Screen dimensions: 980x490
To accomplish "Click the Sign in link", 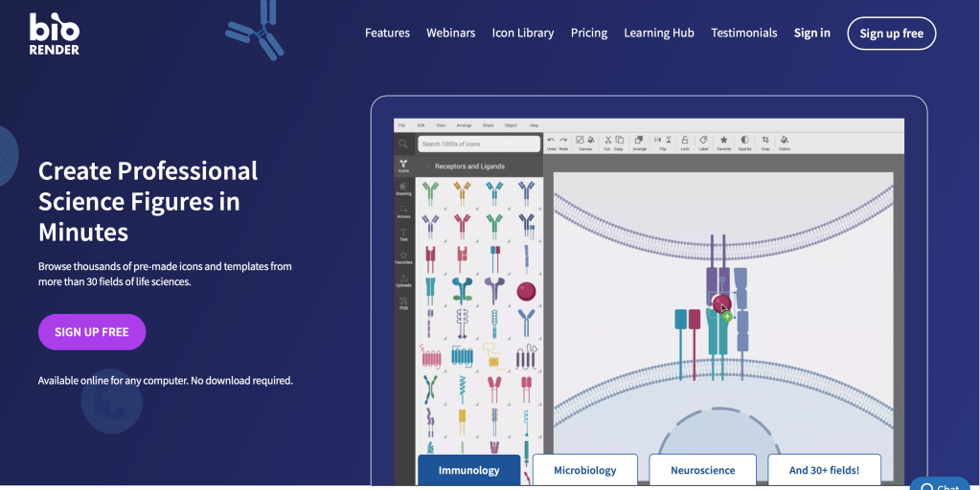I will (x=811, y=33).
